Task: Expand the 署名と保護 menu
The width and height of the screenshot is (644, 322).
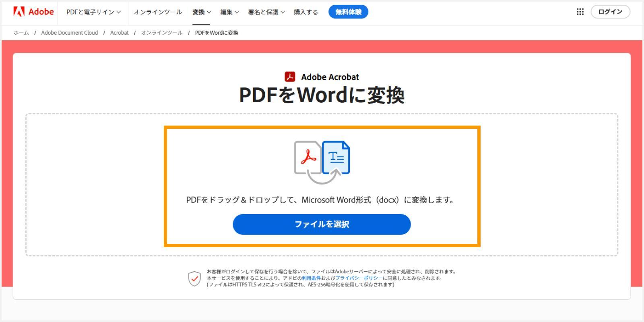Action: tap(266, 12)
